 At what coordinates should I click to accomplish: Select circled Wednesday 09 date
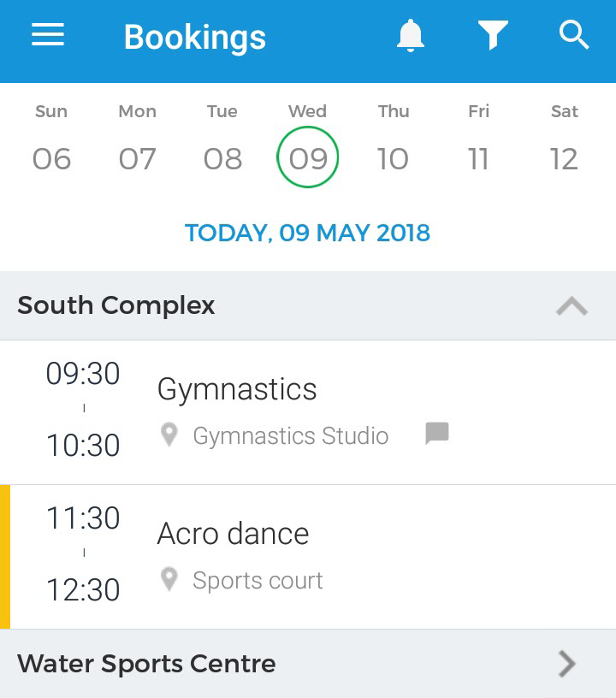click(x=307, y=157)
